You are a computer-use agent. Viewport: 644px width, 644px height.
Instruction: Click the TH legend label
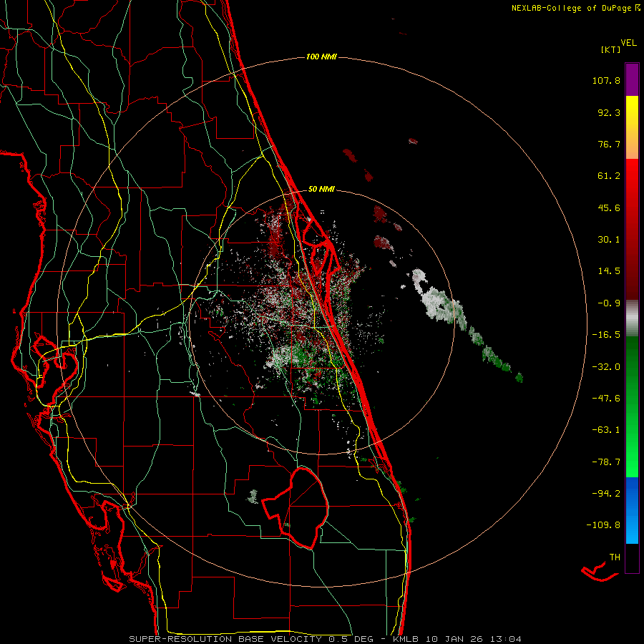[x=615, y=557]
